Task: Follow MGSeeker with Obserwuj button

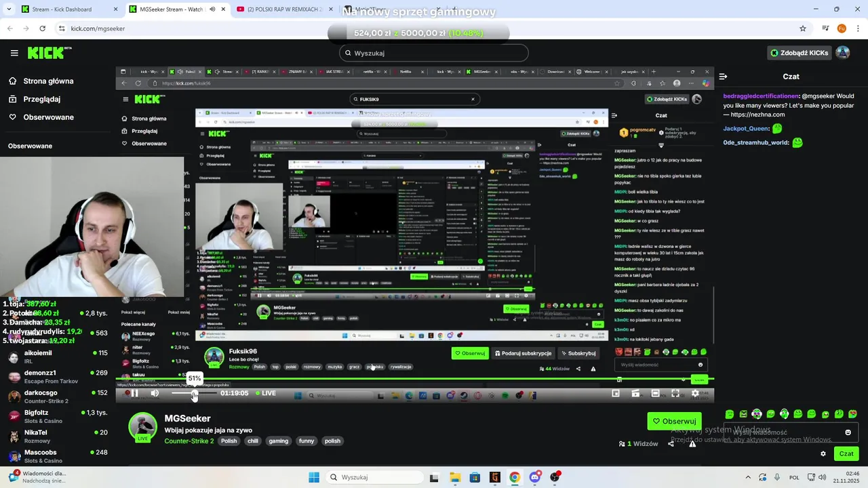Action: point(674,421)
